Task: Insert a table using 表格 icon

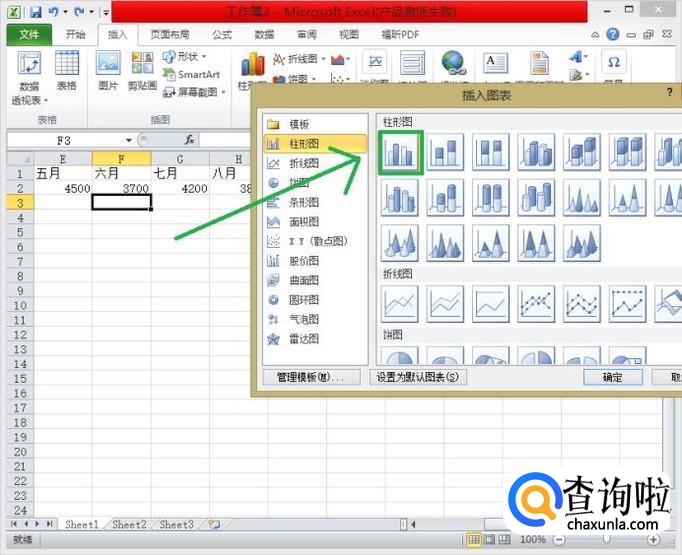Action: tap(67, 70)
